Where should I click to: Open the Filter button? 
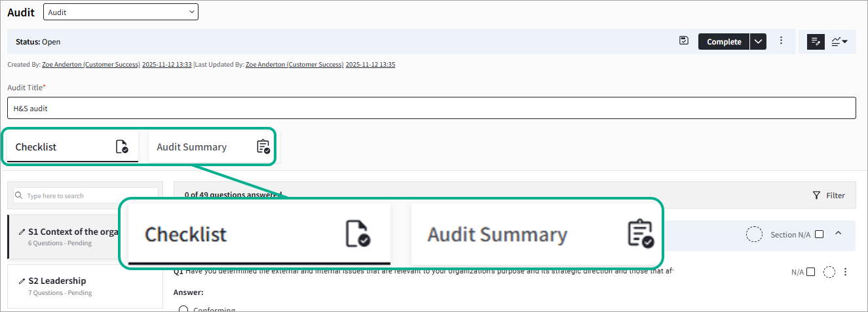(829, 195)
